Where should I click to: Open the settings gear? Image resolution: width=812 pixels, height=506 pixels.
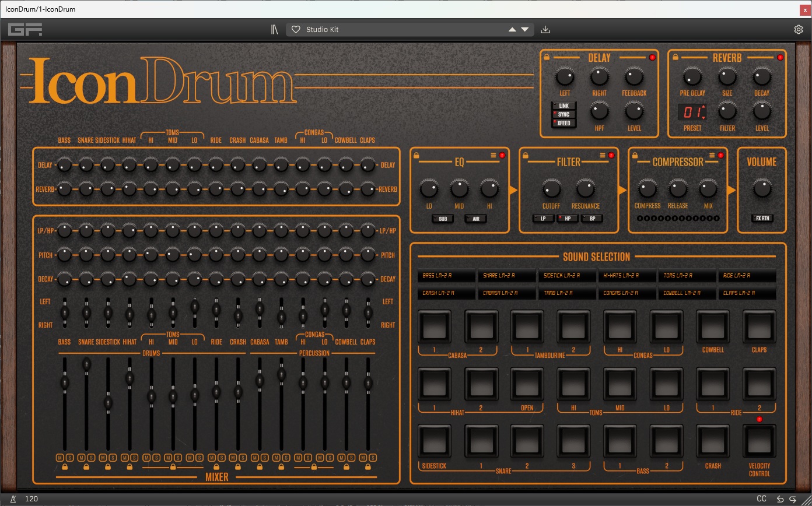799,29
